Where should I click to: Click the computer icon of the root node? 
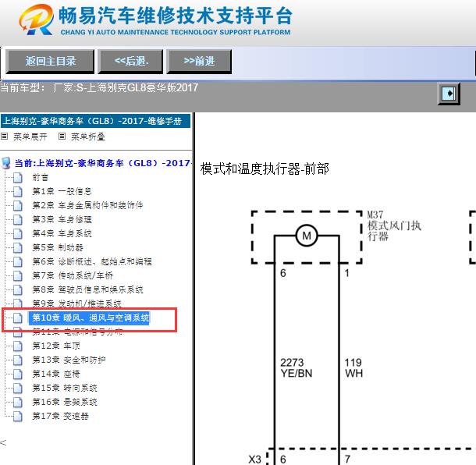5,163
